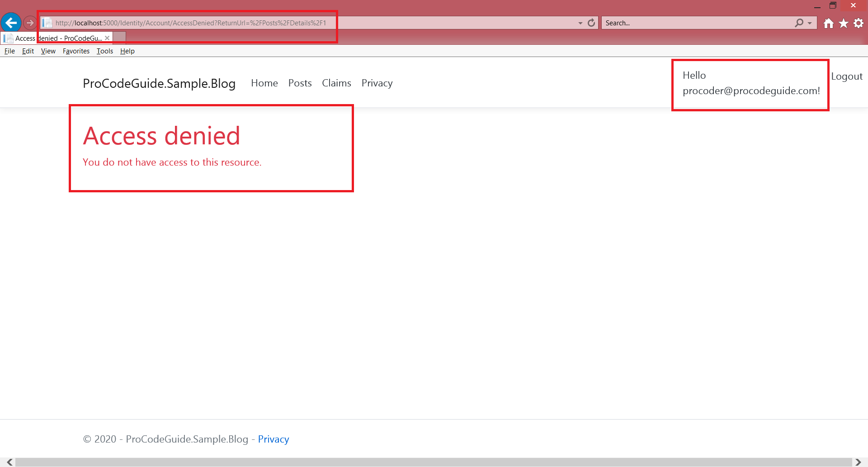The width and height of the screenshot is (868, 467).
Task: Open the File menu
Action: pos(9,51)
